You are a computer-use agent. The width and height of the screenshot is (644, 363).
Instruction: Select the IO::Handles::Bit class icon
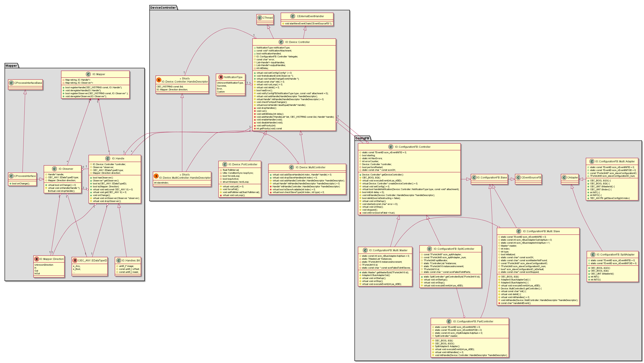click(118, 260)
